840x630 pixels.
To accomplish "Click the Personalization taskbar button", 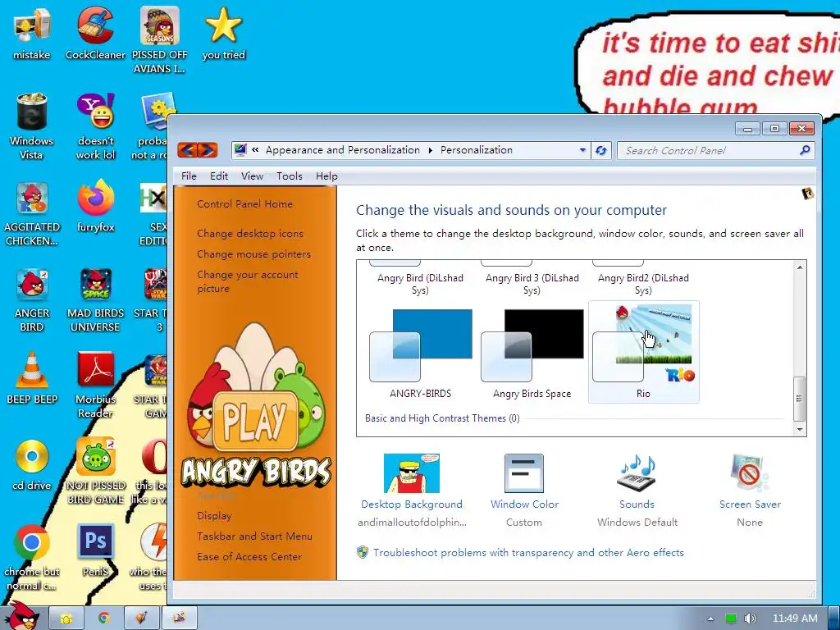I will coord(180,619).
